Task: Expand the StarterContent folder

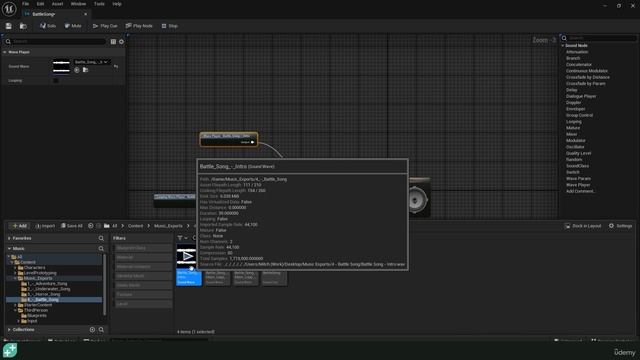Action: pos(15,305)
